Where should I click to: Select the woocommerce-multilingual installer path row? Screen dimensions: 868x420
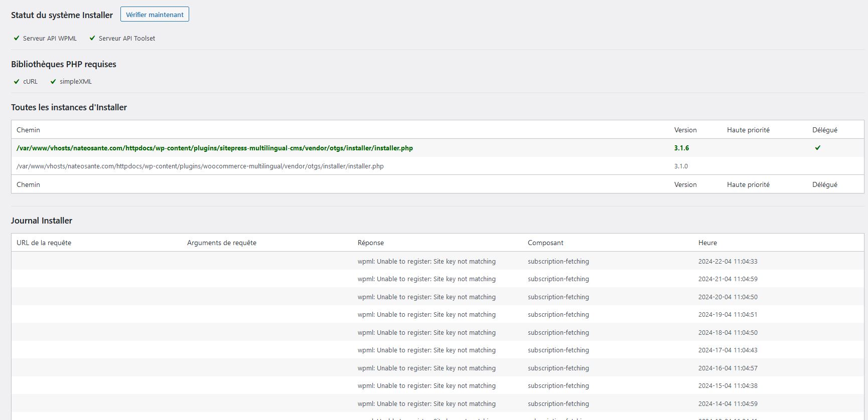tap(200, 166)
